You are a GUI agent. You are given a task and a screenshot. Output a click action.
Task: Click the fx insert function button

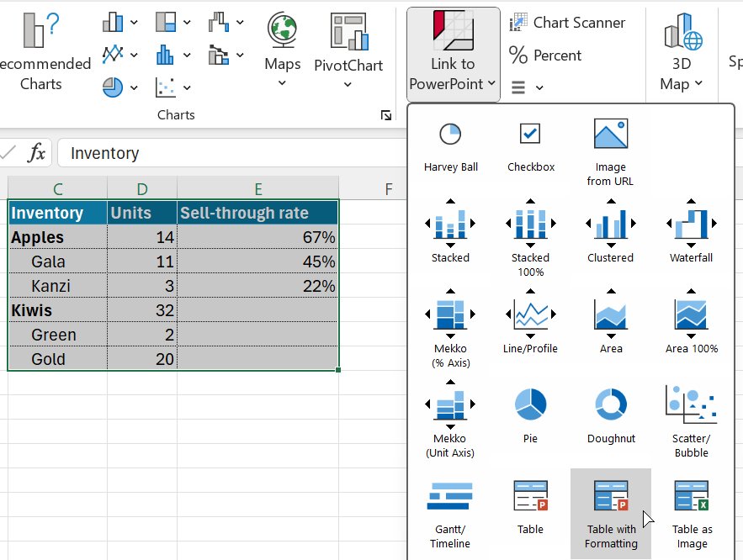pyautogui.click(x=36, y=153)
